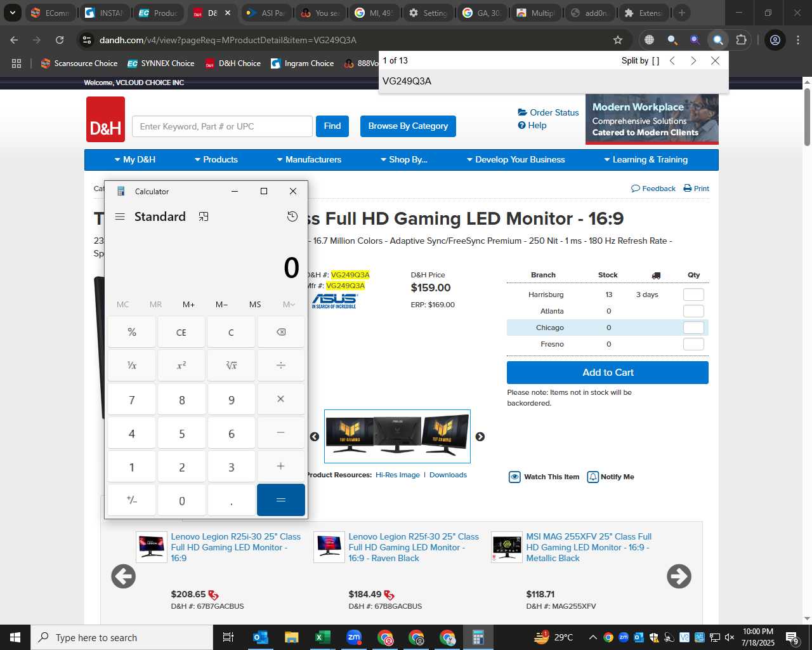The image size is (812, 650).
Task: Open the Order Status link
Action: [x=549, y=112]
